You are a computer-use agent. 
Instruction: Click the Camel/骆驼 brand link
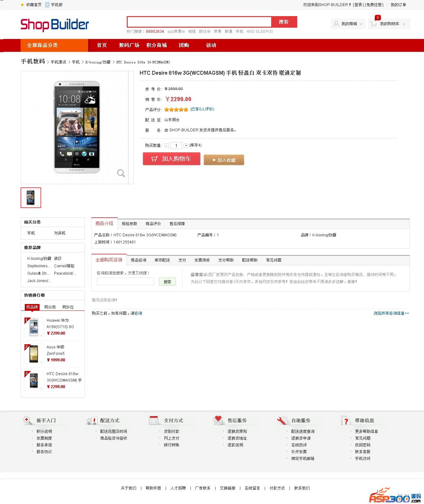point(64,266)
